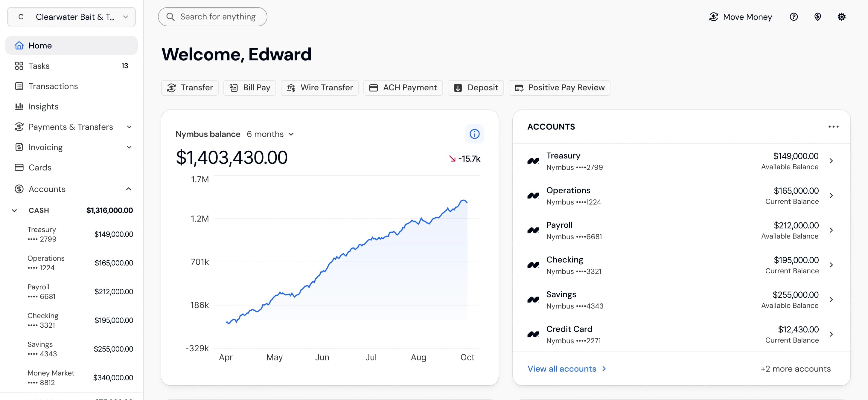The height and width of the screenshot is (400, 868).
Task: Click the Transactions list icon
Action: (x=19, y=86)
